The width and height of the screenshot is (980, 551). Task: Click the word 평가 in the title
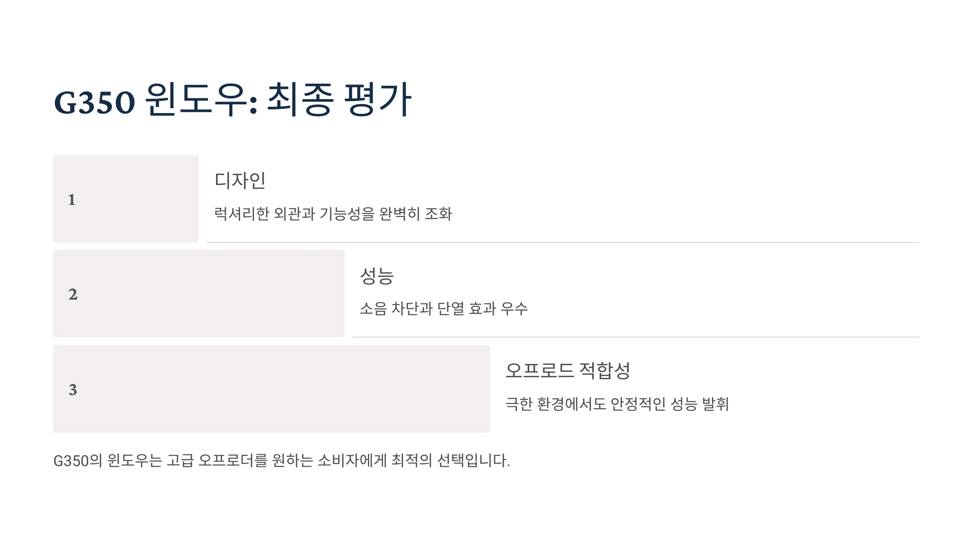coord(377,100)
